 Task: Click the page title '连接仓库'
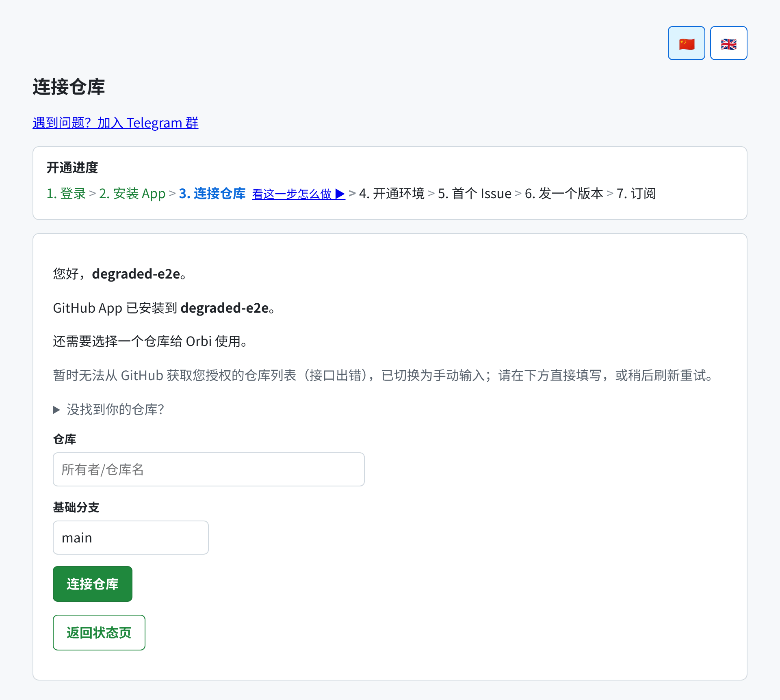[x=69, y=87]
